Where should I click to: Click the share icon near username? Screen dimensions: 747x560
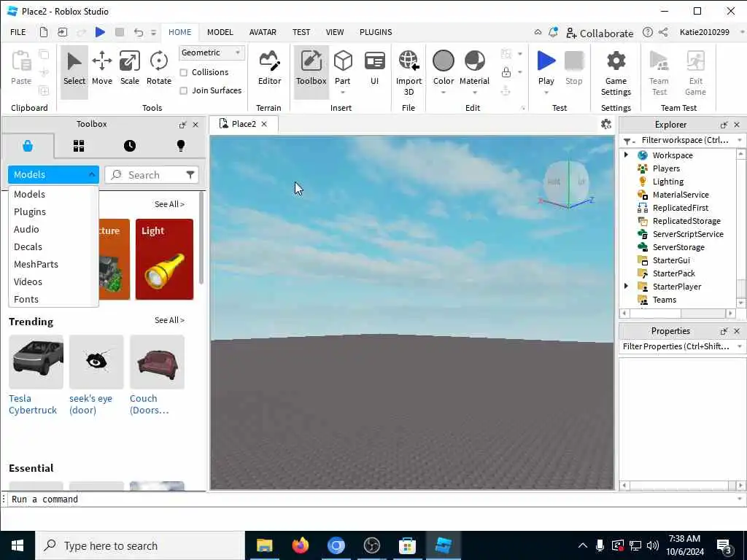pyautogui.click(x=662, y=32)
